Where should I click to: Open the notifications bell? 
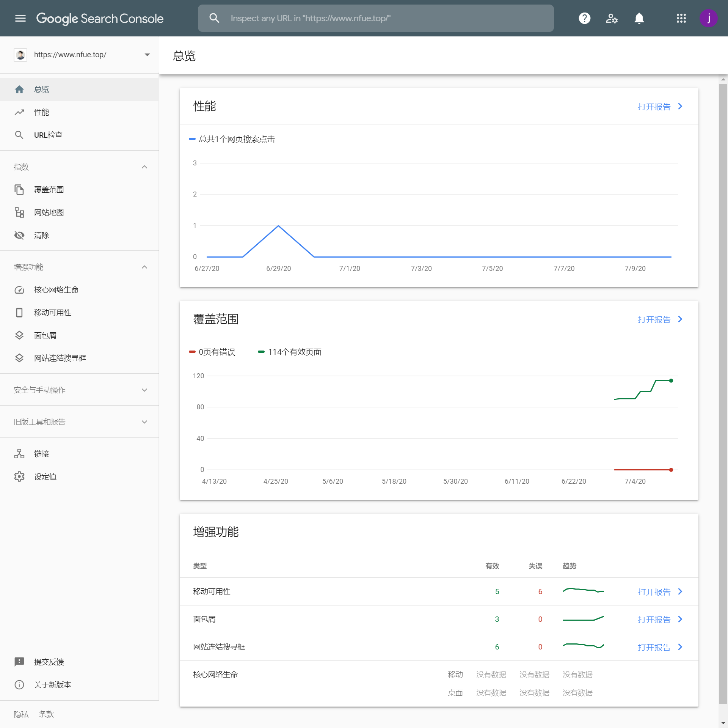point(639,18)
